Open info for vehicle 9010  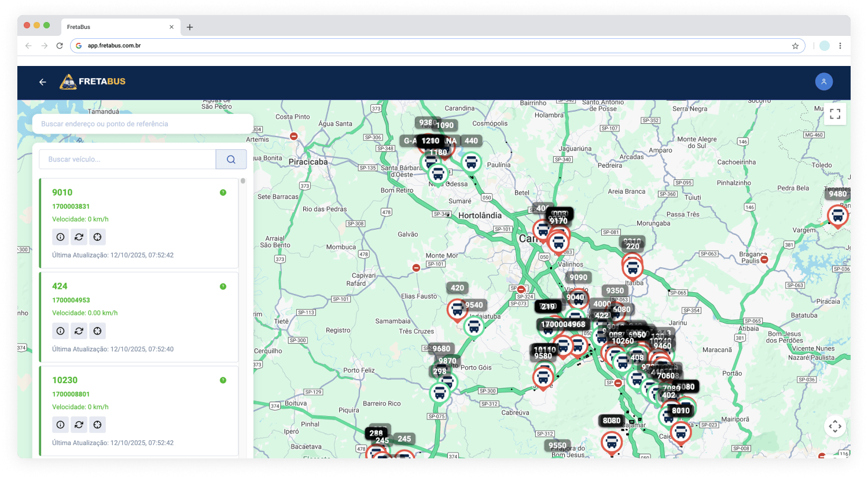(x=60, y=237)
